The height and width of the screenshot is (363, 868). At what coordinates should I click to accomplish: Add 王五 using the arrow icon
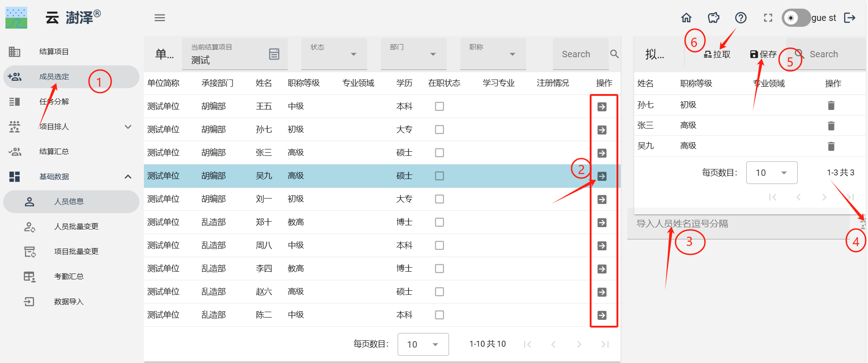click(602, 107)
